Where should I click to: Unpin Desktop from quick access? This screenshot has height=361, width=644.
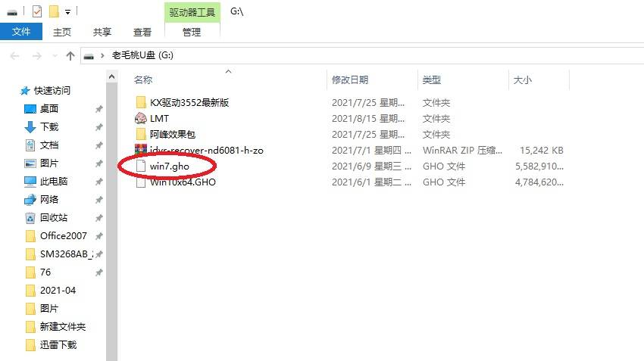tap(99, 109)
